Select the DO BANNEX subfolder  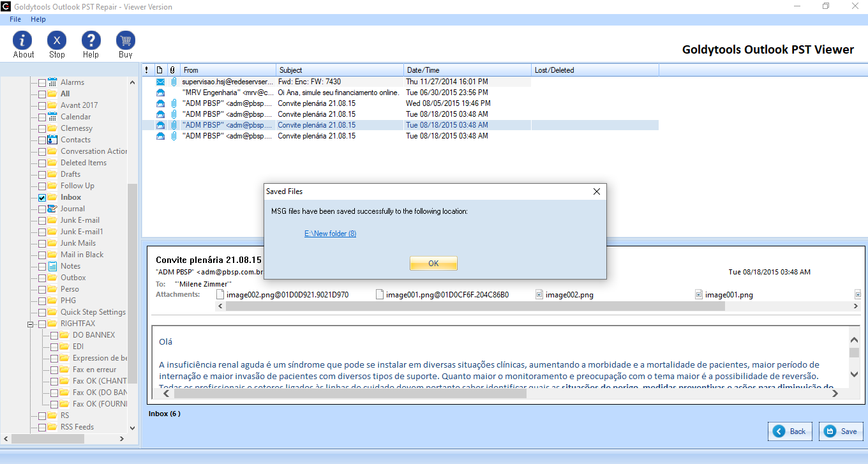[94, 335]
